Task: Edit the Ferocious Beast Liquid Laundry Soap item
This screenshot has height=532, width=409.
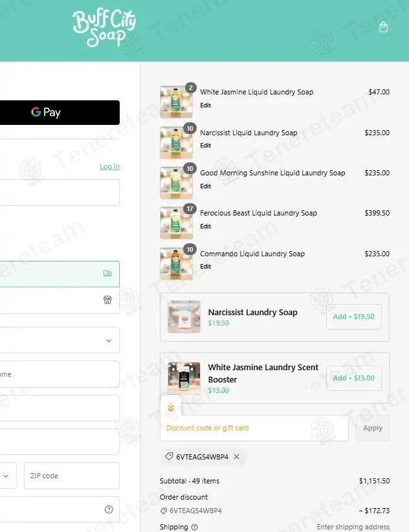Action: pyautogui.click(x=206, y=227)
